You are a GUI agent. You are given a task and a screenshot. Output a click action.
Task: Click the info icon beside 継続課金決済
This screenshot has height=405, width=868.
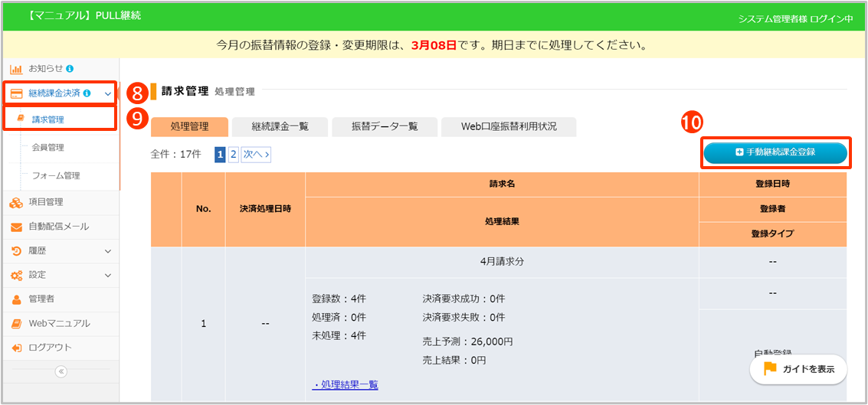(87, 93)
